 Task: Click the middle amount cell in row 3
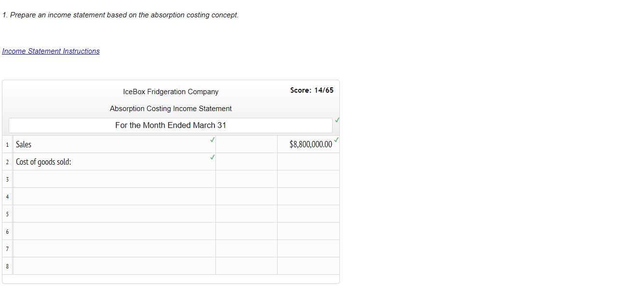246,179
